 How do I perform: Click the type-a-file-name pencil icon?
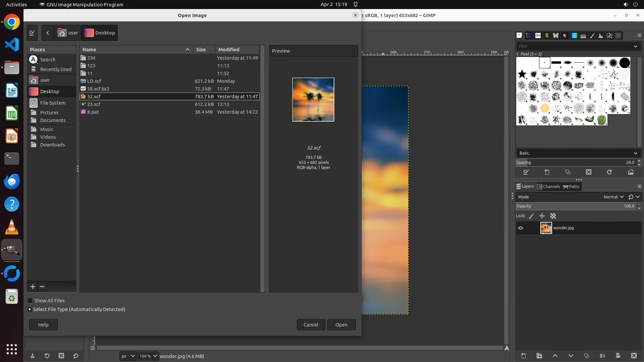point(32,33)
